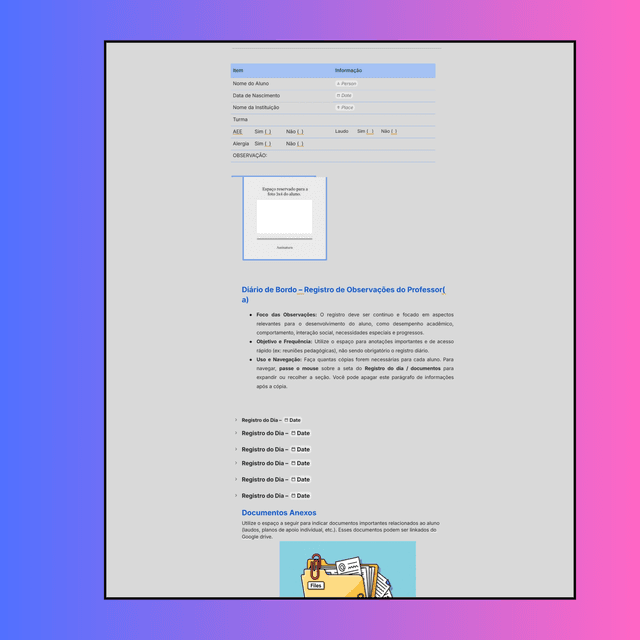Click the Files folder illustration
Viewport: 640px width, 640px height.
(347, 571)
